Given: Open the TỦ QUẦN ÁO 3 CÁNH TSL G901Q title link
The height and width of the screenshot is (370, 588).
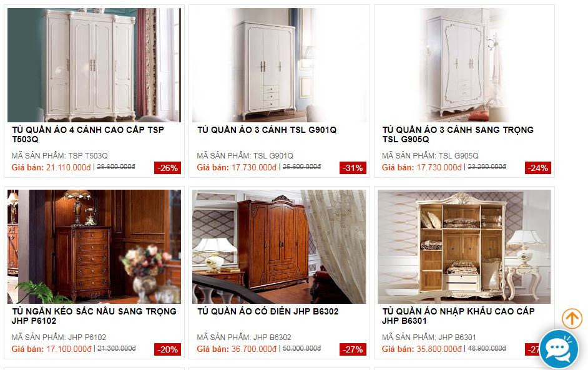Looking at the screenshot, I should click(267, 130).
